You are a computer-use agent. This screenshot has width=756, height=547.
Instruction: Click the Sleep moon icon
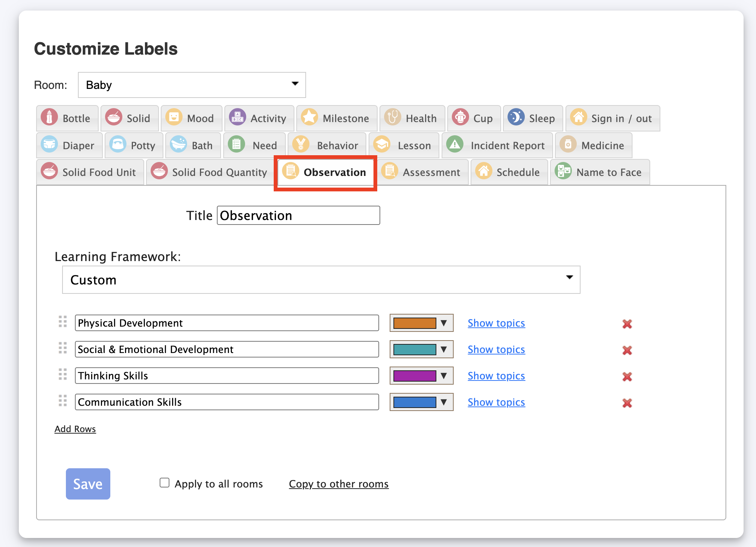[516, 118]
